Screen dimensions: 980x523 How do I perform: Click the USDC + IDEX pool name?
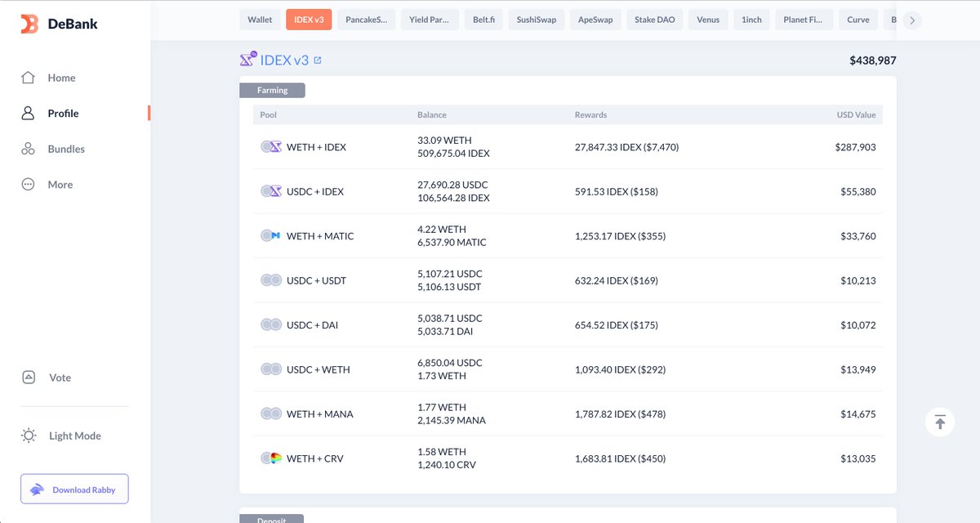coord(315,191)
